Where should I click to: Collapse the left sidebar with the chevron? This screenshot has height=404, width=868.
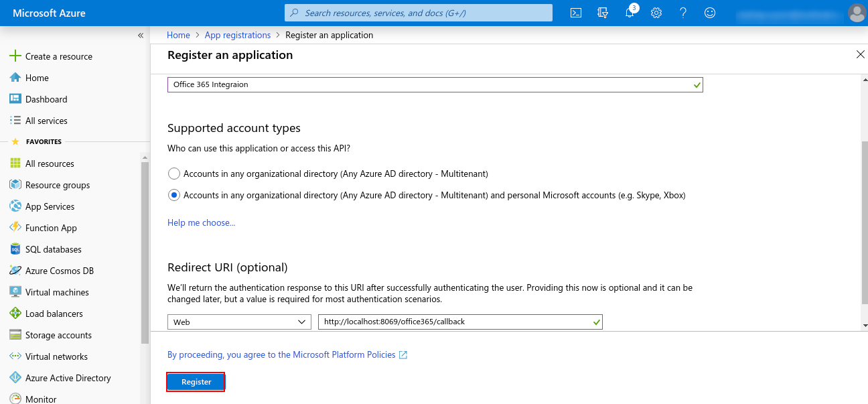tap(141, 36)
